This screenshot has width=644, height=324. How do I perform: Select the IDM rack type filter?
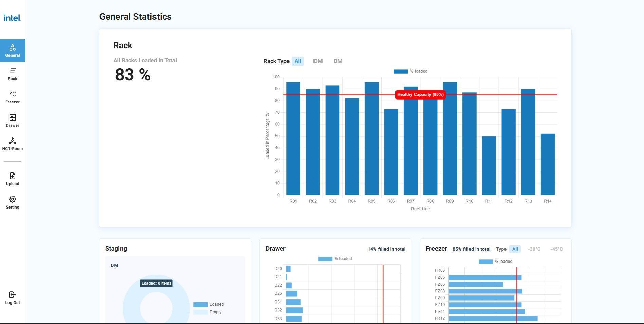point(317,61)
